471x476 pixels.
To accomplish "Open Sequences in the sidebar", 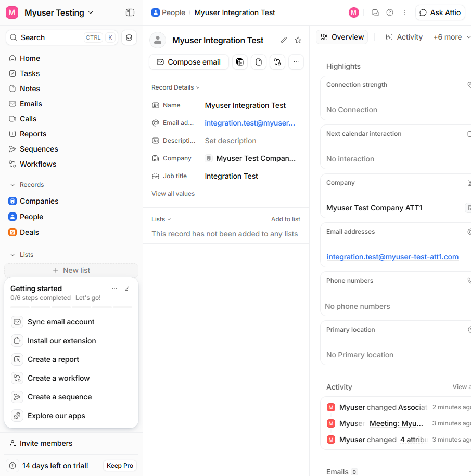I will click(71, 149).
